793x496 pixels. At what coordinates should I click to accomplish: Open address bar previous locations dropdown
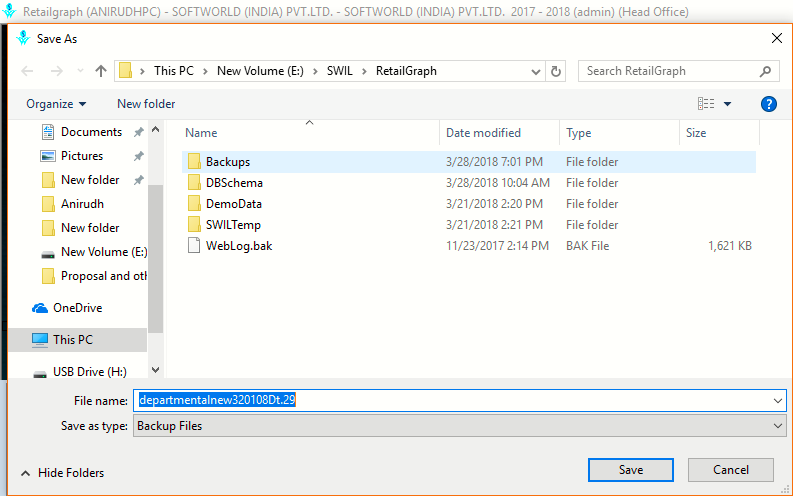coord(536,72)
